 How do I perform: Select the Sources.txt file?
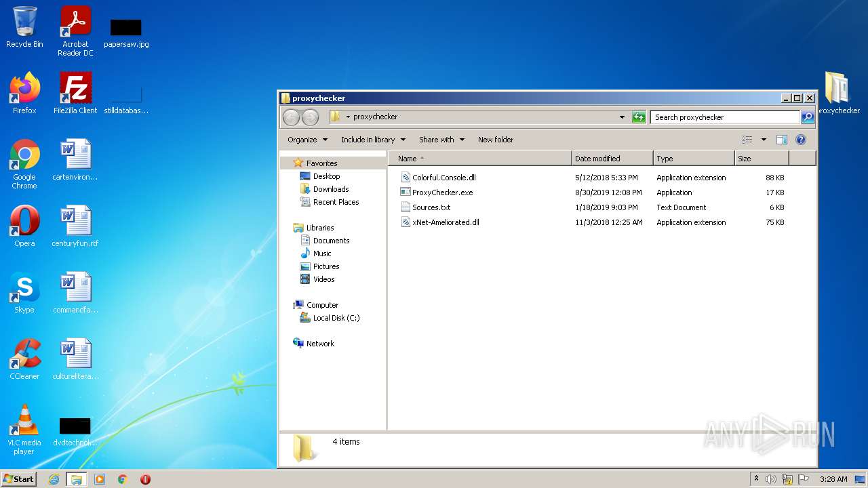pyautogui.click(x=431, y=207)
